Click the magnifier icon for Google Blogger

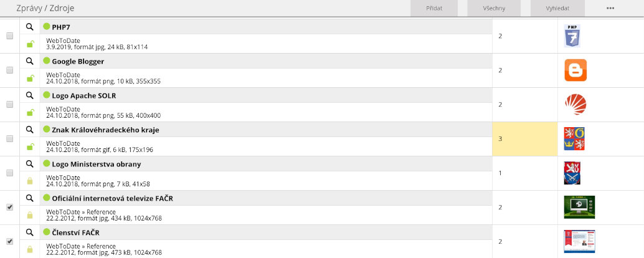29,61
